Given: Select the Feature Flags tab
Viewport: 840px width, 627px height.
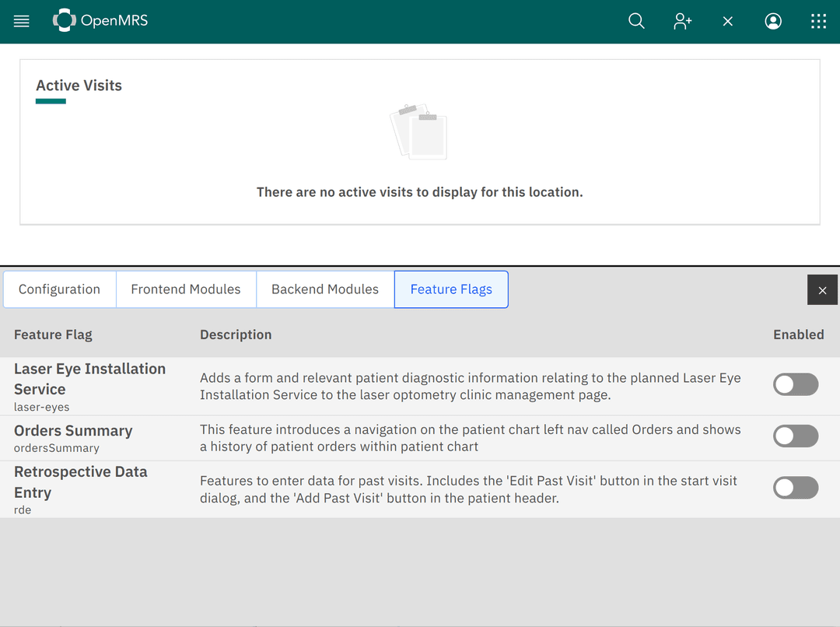Looking at the screenshot, I should 451,289.
